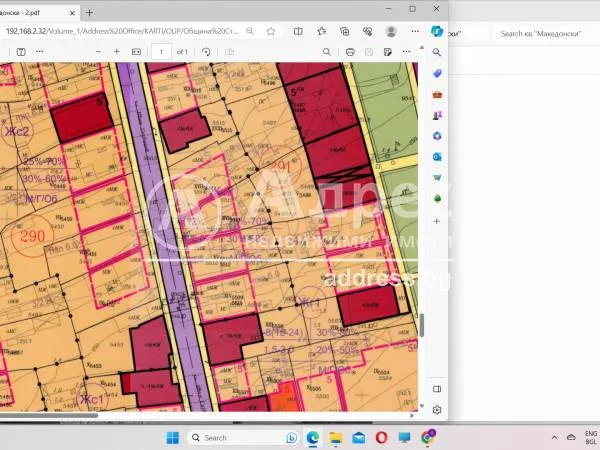Open sidebar Tools briefcase
Viewport: 600px width, 450px height.
click(x=437, y=95)
